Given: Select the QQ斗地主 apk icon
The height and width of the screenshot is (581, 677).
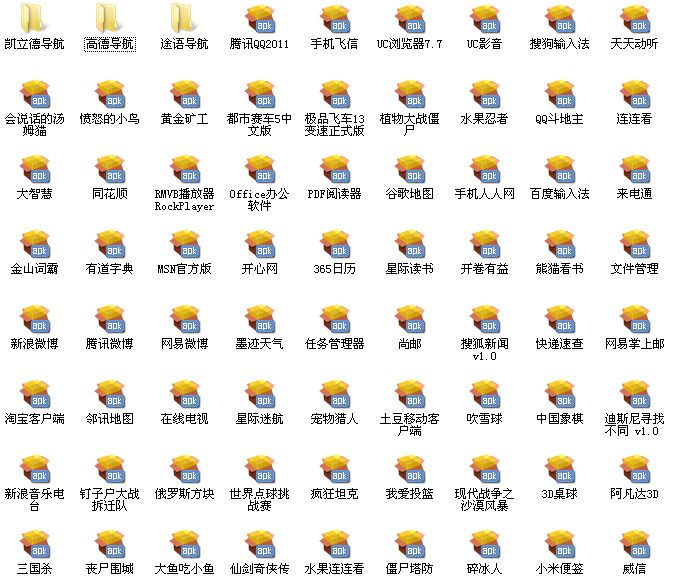Looking at the screenshot, I should [560, 94].
